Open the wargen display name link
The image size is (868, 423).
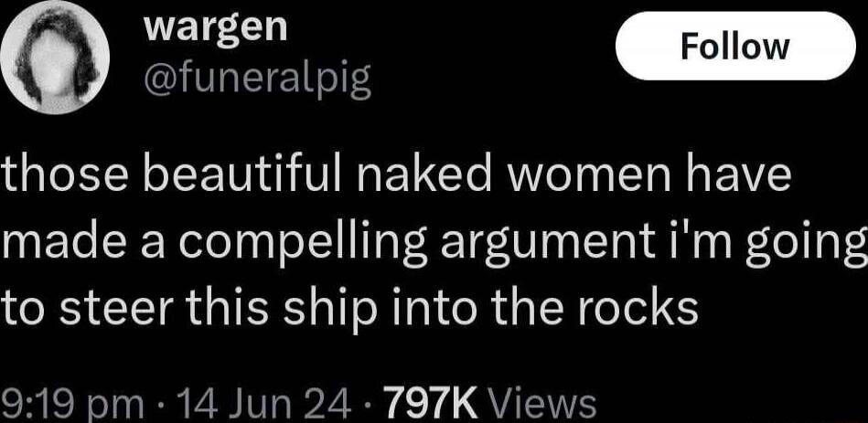(216, 28)
